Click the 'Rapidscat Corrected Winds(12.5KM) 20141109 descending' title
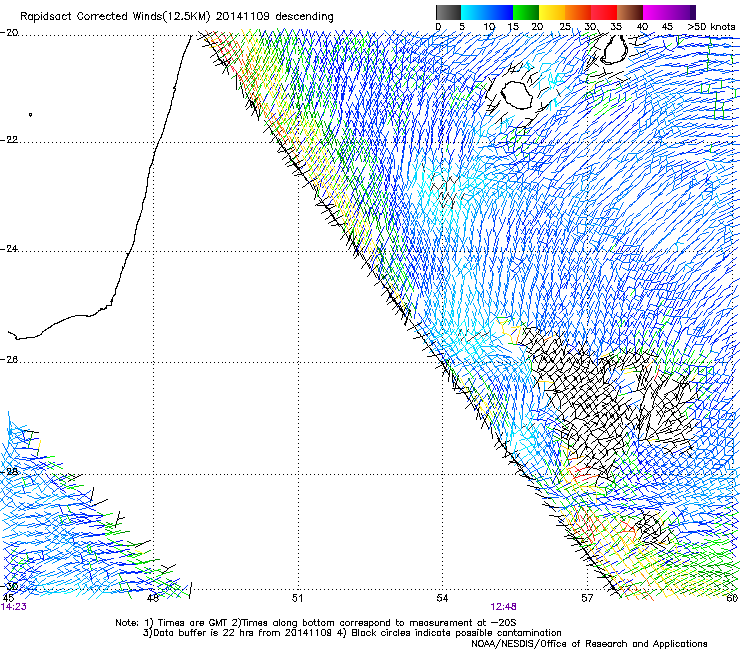This screenshot has width=740, height=650. (x=177, y=17)
